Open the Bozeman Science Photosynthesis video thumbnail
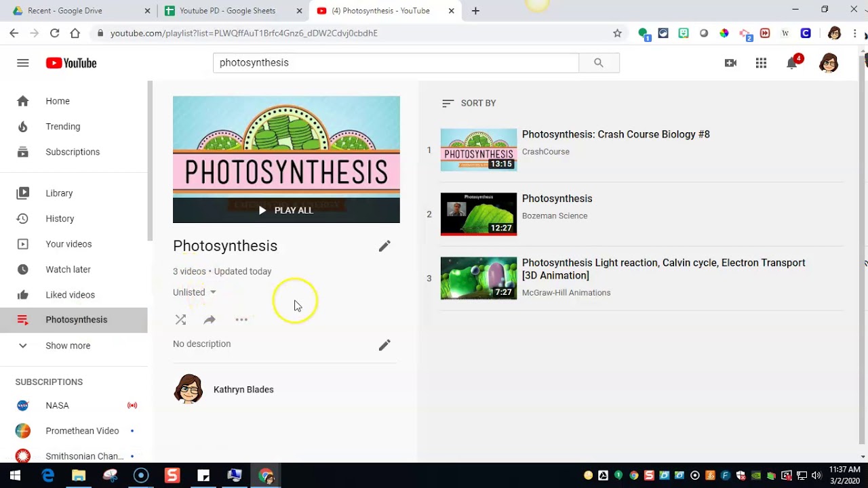The height and width of the screenshot is (488, 868). tap(479, 214)
